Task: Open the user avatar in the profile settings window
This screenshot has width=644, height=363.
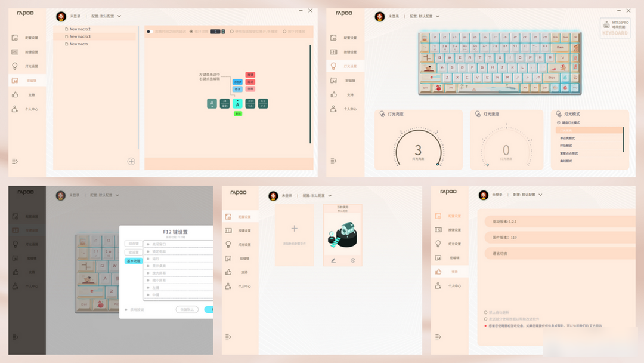Action: coord(273,196)
